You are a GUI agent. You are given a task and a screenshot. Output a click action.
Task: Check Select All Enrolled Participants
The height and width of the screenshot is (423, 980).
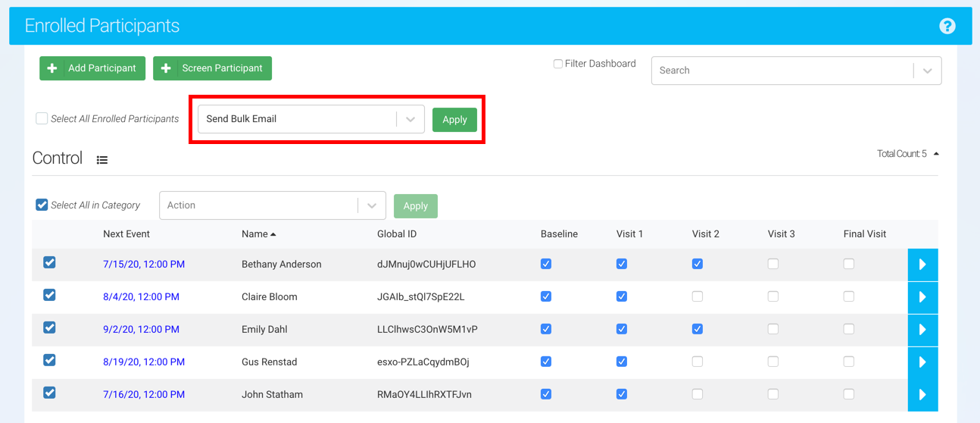click(42, 119)
